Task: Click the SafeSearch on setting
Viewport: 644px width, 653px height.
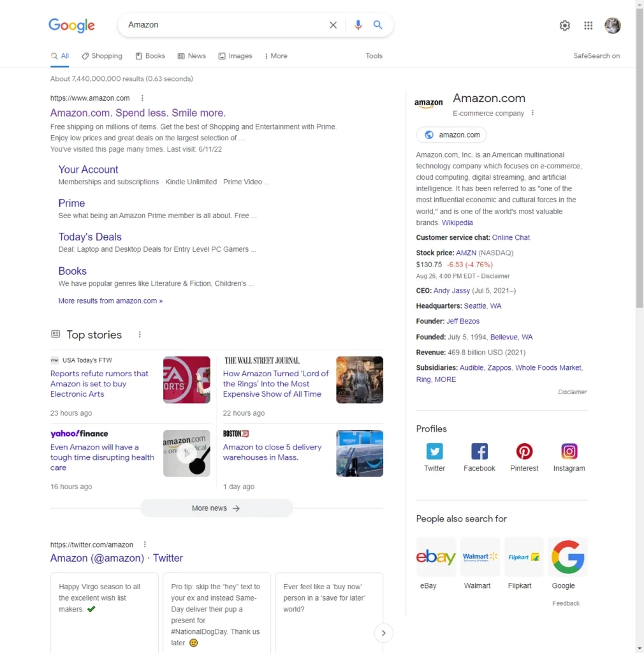Action: coord(596,56)
